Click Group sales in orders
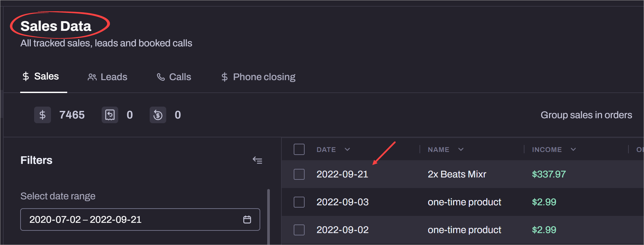 coord(586,115)
